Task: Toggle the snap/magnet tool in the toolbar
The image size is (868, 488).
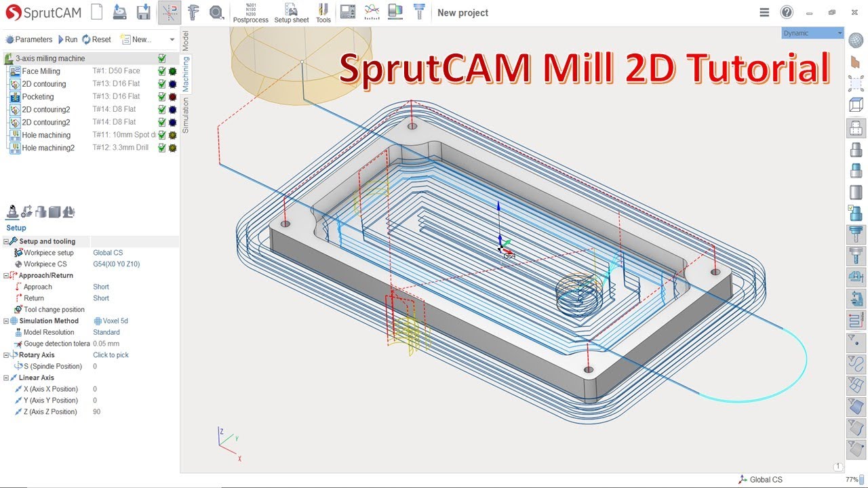Action: tap(170, 12)
